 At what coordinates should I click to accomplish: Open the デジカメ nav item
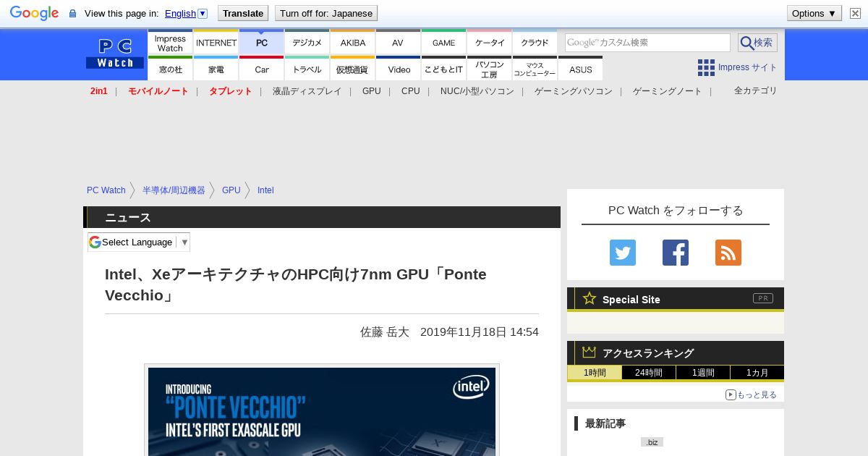tap(307, 43)
